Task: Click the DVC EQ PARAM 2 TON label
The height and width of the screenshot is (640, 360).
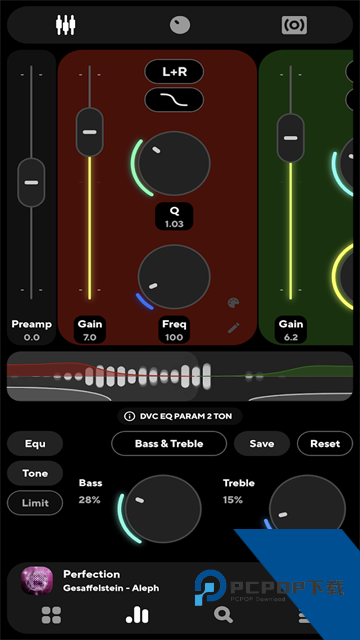Action: tap(186, 416)
